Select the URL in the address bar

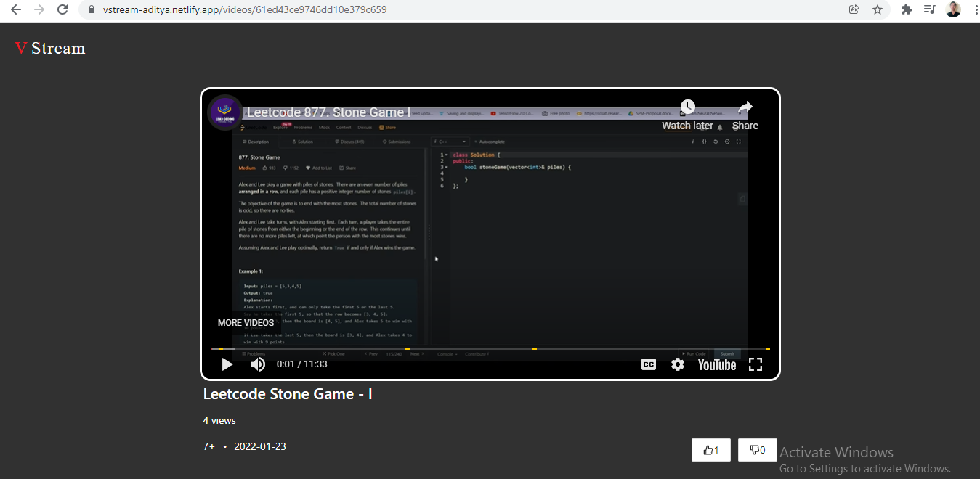245,10
